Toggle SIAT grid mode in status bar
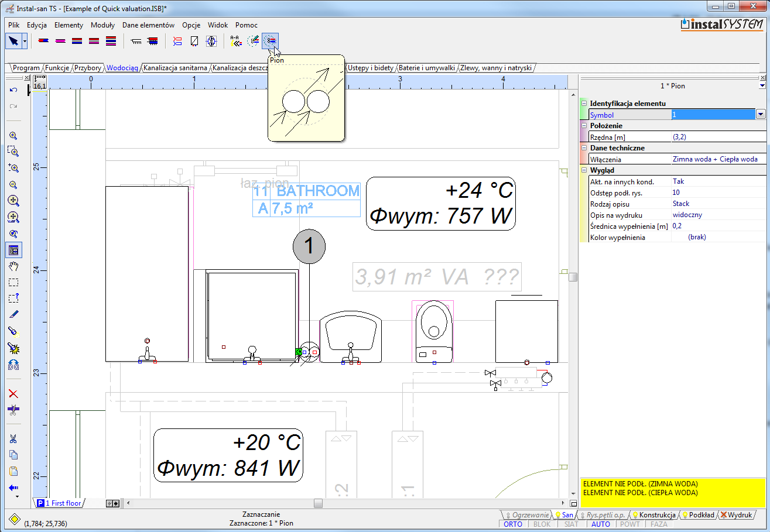Screen dimensions: 770x532 pos(571,524)
